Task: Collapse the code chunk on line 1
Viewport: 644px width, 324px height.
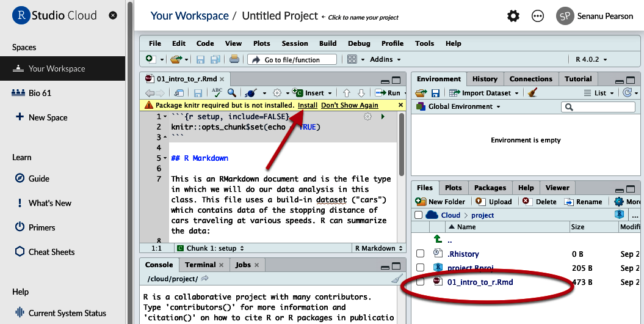Action: coord(165,117)
